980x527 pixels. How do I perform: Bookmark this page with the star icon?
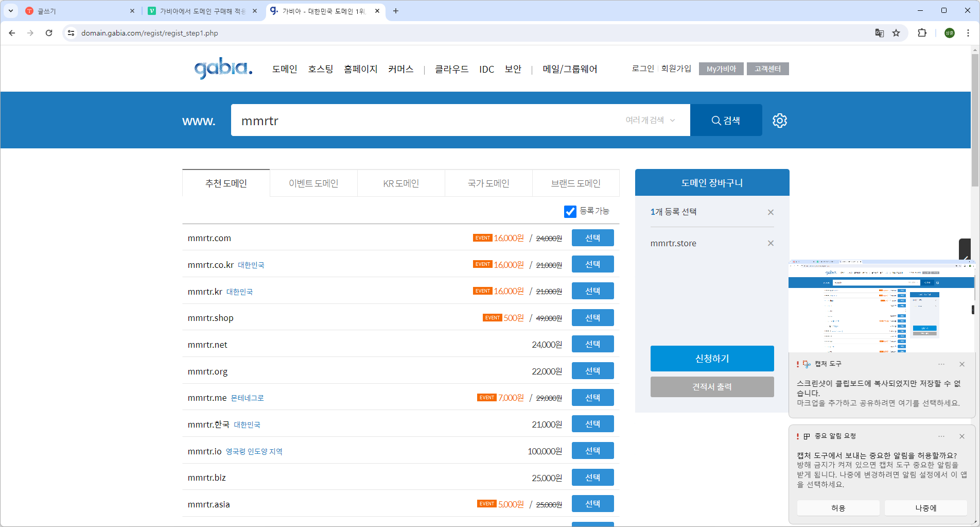(x=896, y=33)
